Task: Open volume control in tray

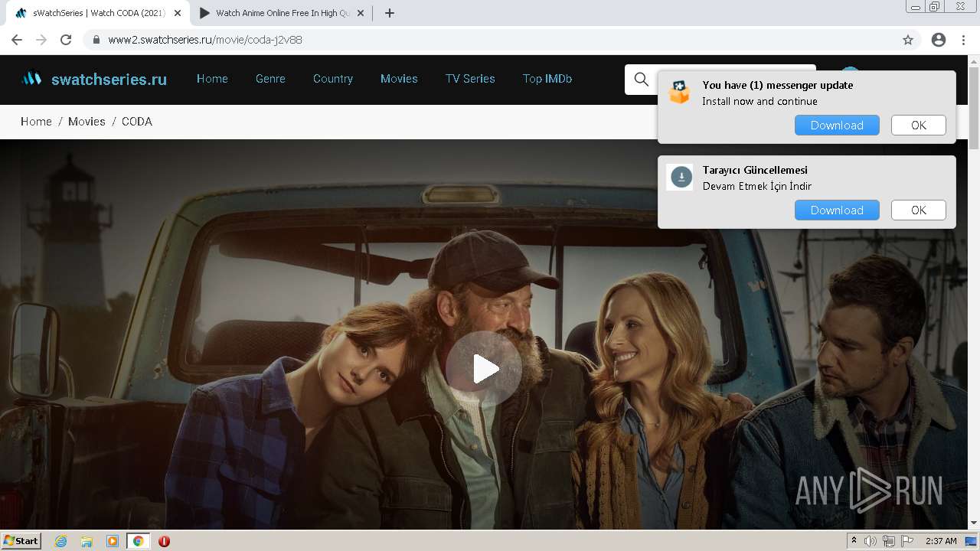Action: (871, 541)
